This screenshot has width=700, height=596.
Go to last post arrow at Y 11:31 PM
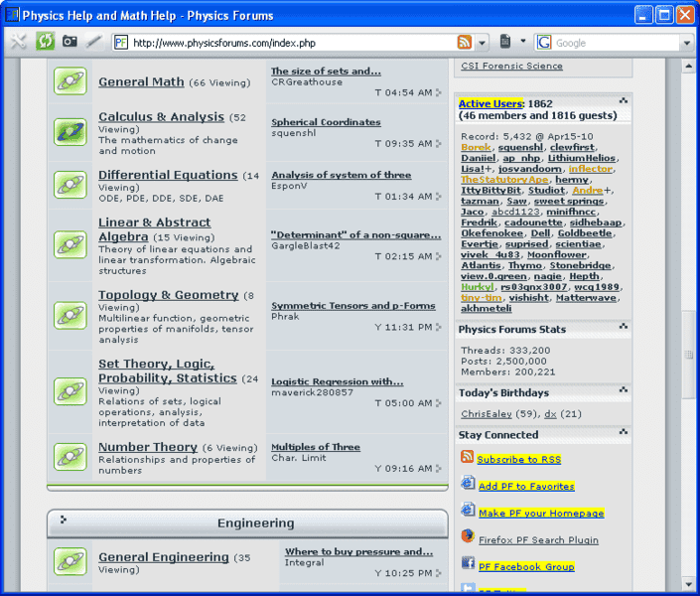(439, 327)
